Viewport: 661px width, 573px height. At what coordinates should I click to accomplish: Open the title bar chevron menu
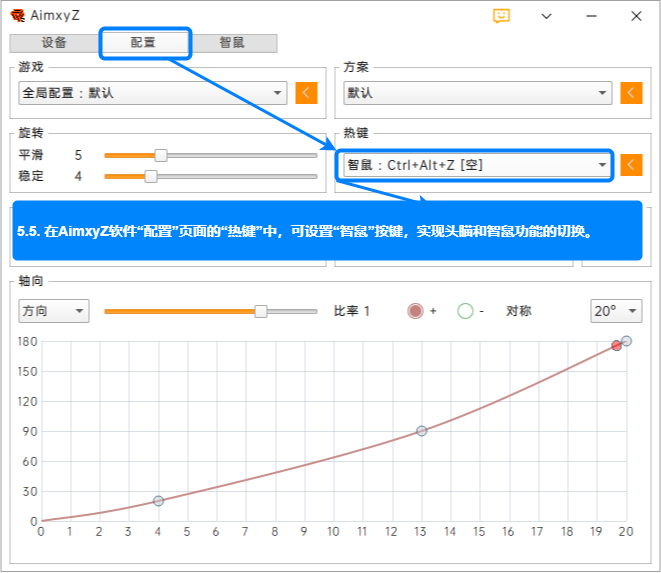tap(546, 16)
